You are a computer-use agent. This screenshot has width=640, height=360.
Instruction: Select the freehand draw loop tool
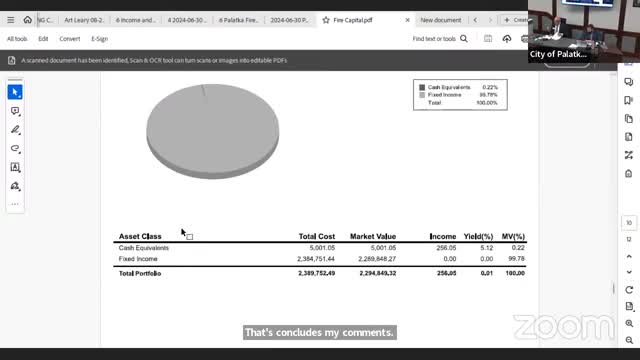click(15, 149)
